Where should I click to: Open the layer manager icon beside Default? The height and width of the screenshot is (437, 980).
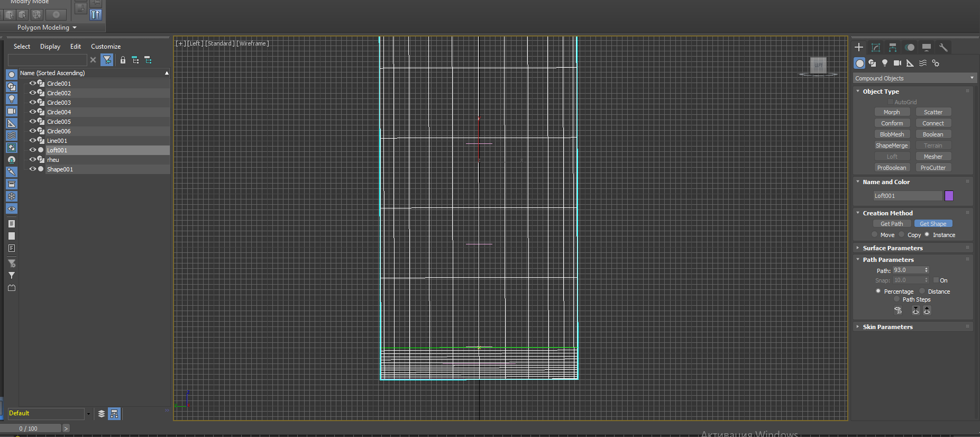pos(102,414)
